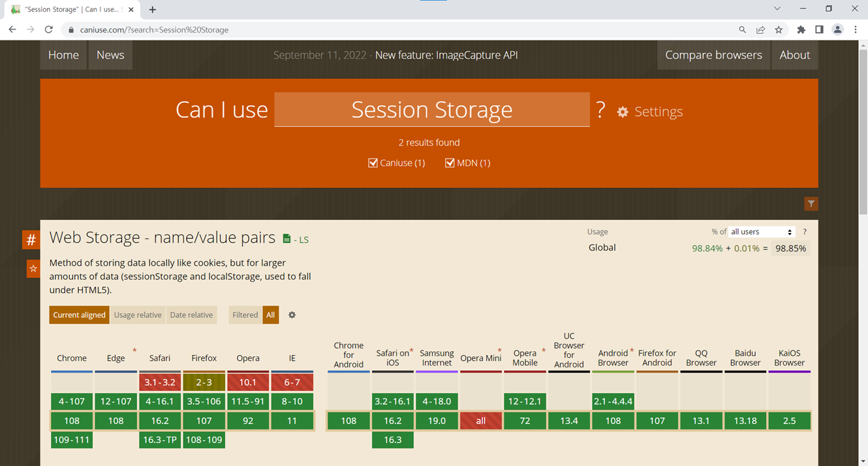This screenshot has width=868, height=466.
Task: Click the Firefox 108-109 cell
Action: pos(204,440)
